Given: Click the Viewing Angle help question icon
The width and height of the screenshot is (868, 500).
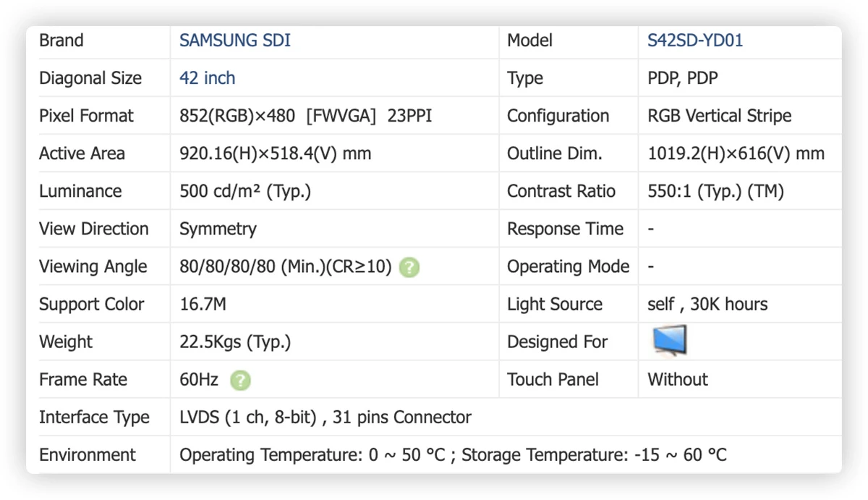Looking at the screenshot, I should click(409, 267).
